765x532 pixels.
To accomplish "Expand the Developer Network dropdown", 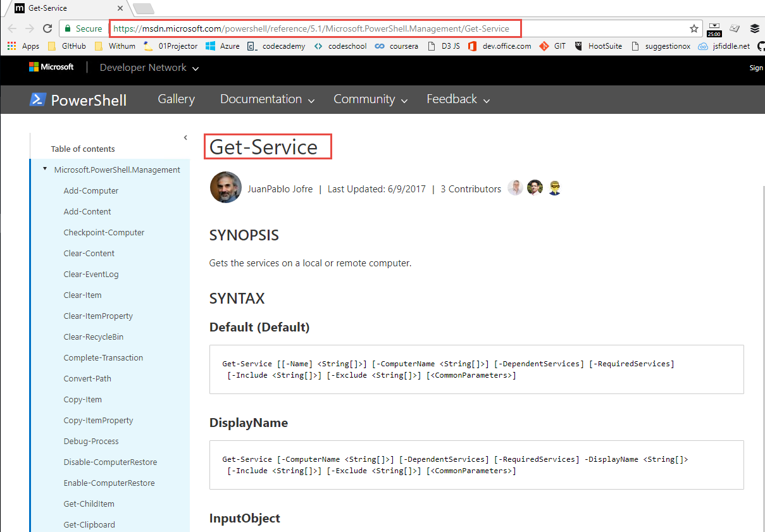I will (149, 68).
